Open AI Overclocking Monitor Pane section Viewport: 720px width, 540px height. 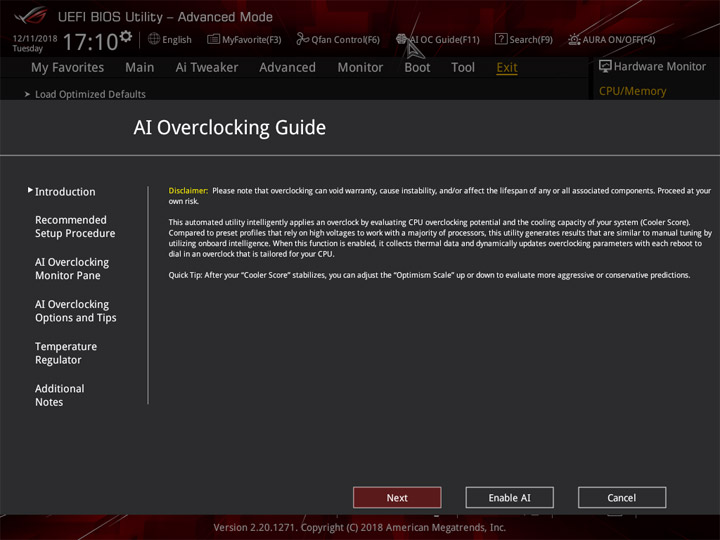72,269
